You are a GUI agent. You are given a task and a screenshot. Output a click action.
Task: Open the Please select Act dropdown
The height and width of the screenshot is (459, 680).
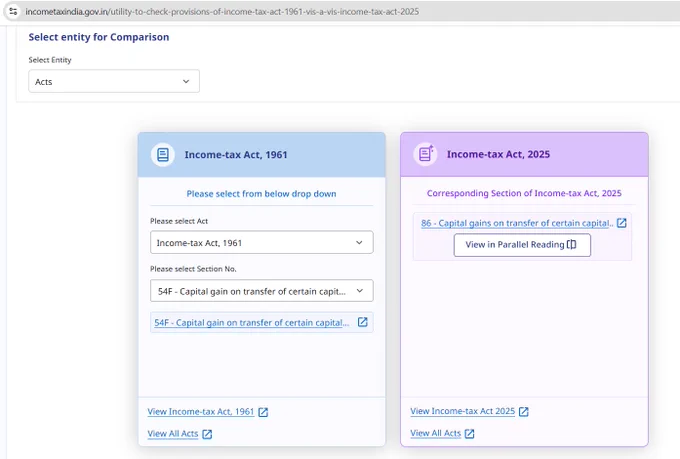click(x=262, y=242)
